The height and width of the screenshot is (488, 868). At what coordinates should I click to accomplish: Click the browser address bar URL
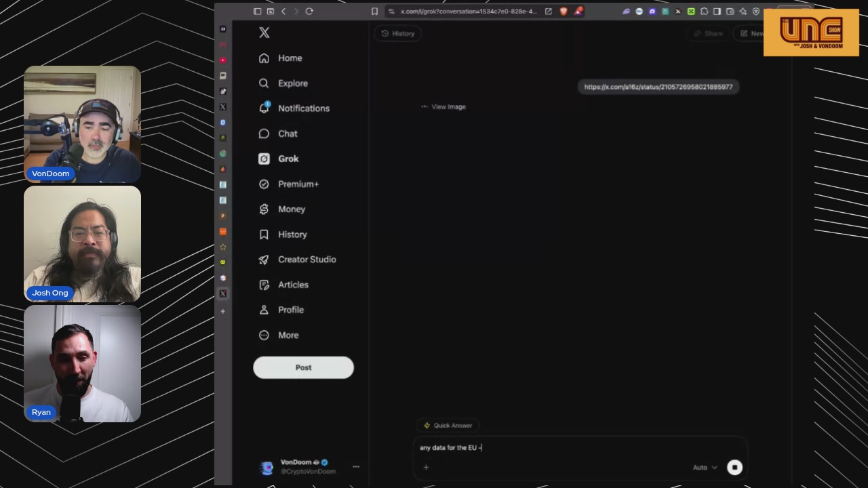[468, 12]
